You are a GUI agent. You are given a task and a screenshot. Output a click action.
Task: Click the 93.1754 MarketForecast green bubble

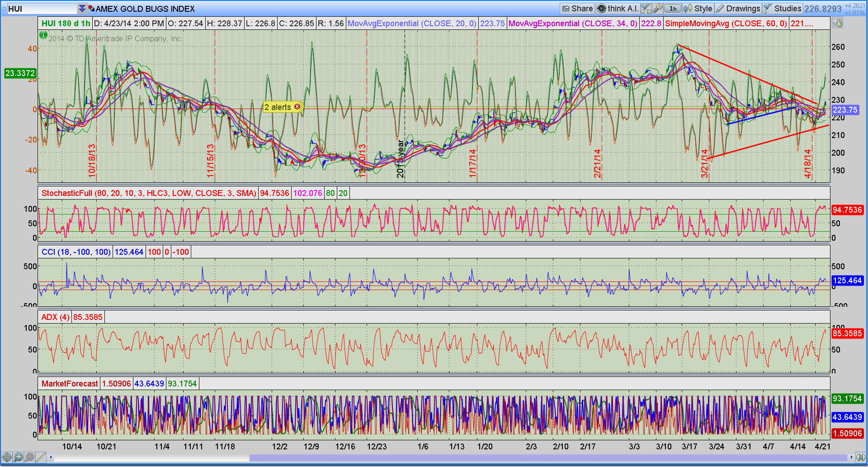pos(847,399)
